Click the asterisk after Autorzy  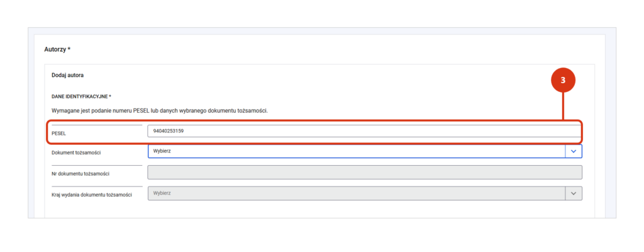coord(69,49)
